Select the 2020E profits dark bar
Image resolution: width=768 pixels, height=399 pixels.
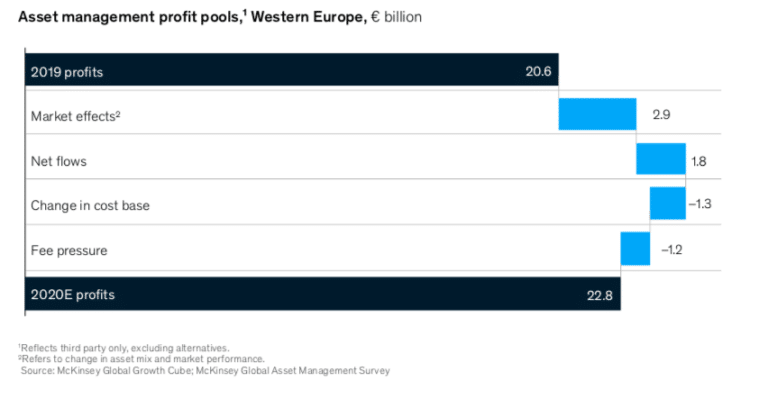[323, 294]
